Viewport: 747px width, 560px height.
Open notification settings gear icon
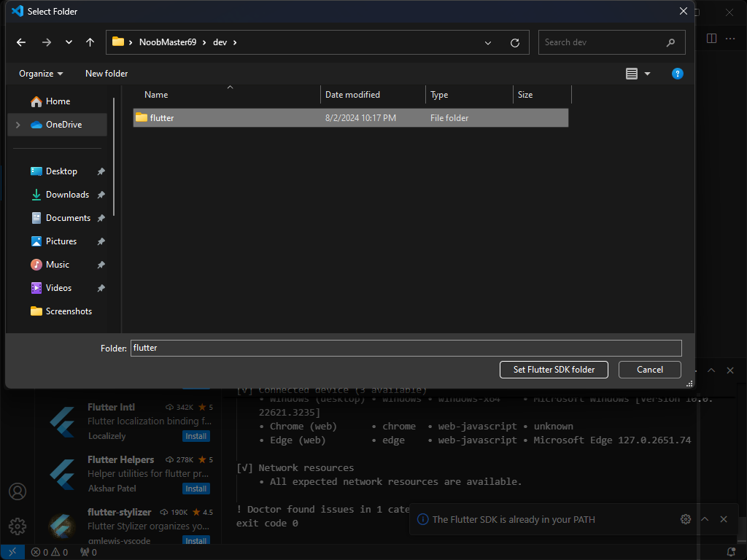[x=686, y=519]
